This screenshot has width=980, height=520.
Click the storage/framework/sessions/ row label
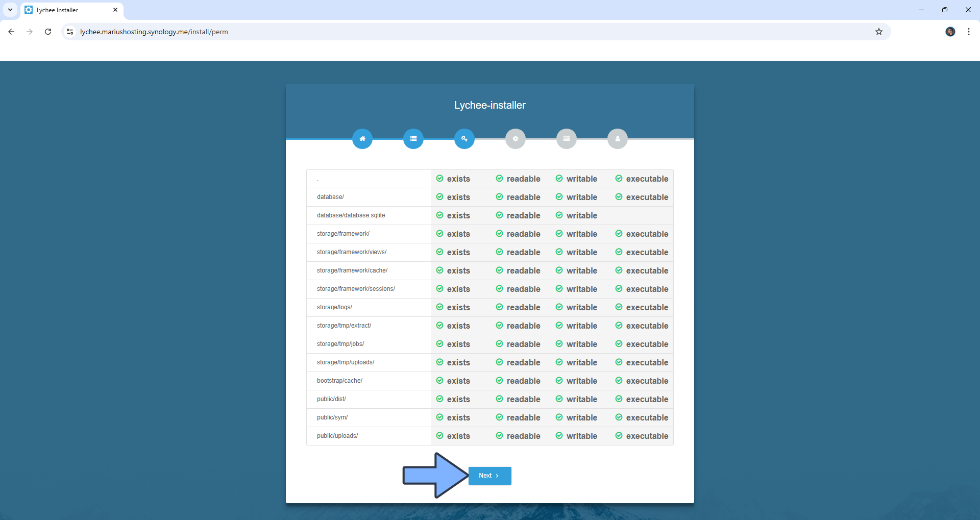[356, 289]
